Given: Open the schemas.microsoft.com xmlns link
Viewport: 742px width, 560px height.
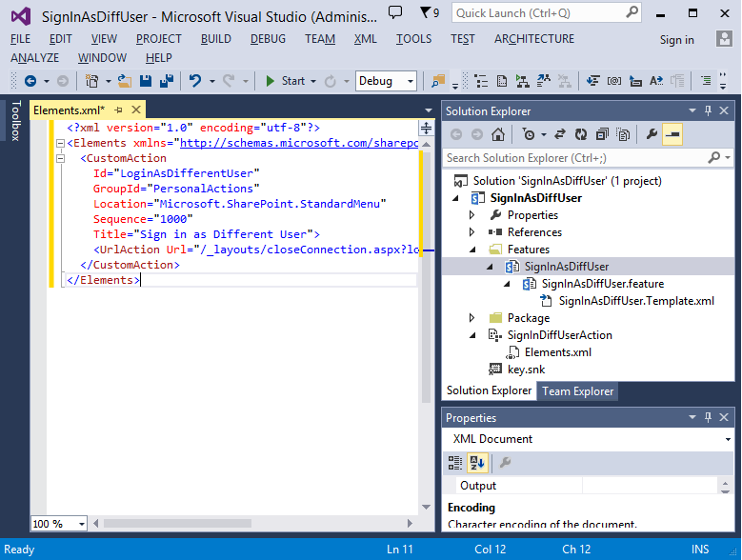Looking at the screenshot, I should [x=299, y=143].
